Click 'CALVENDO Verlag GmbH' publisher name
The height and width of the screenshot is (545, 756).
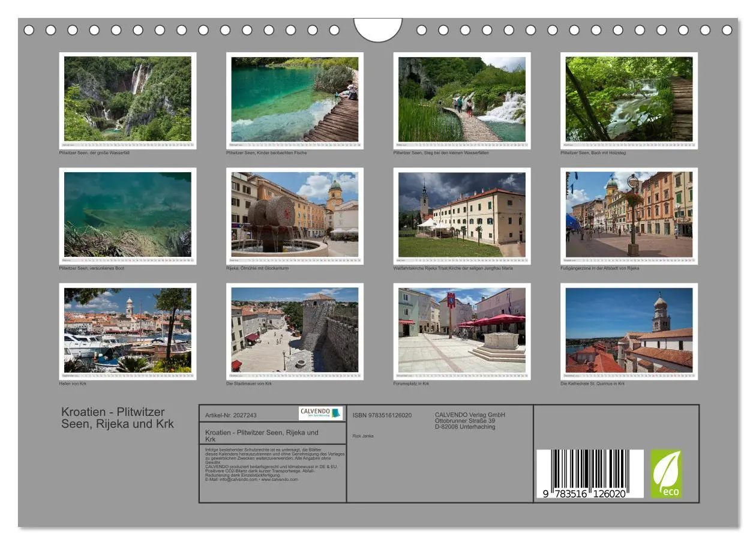470,415
